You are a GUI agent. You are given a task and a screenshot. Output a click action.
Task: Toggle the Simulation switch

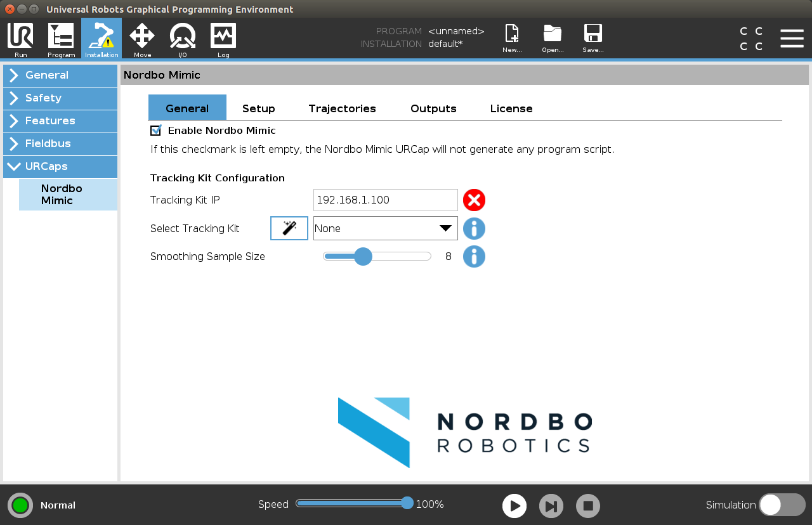(x=782, y=505)
